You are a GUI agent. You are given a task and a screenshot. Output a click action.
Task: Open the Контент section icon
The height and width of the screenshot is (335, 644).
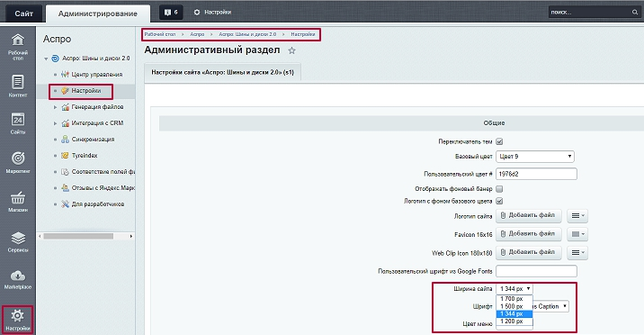18,81
